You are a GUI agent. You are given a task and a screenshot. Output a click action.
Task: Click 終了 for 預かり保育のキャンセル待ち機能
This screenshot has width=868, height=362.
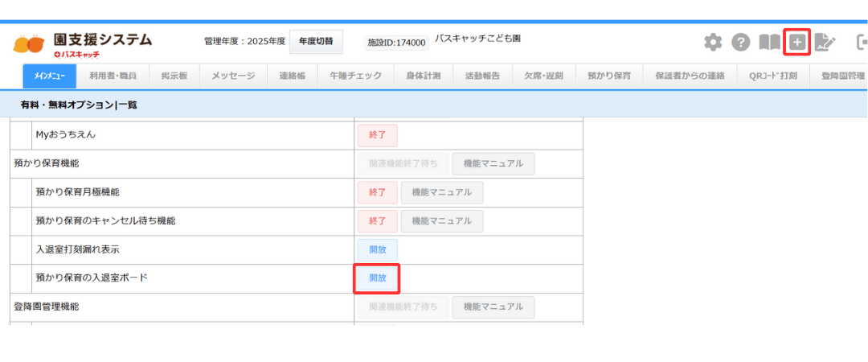pos(377,221)
